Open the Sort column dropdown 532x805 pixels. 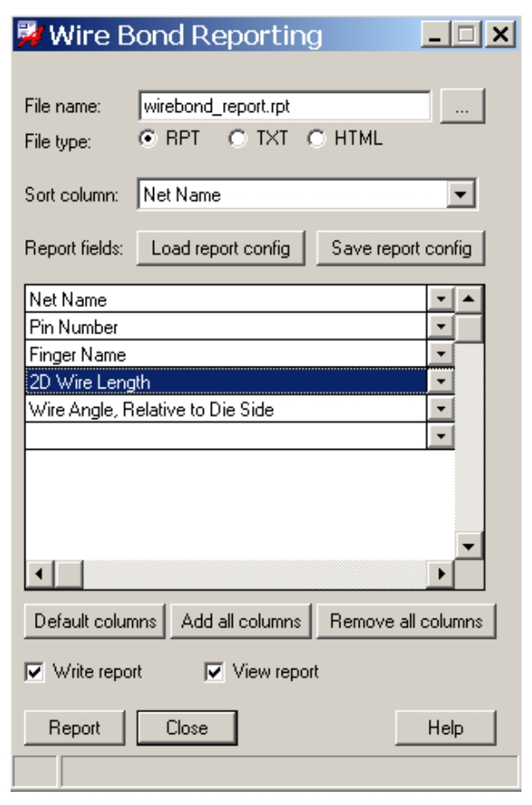click(x=460, y=195)
